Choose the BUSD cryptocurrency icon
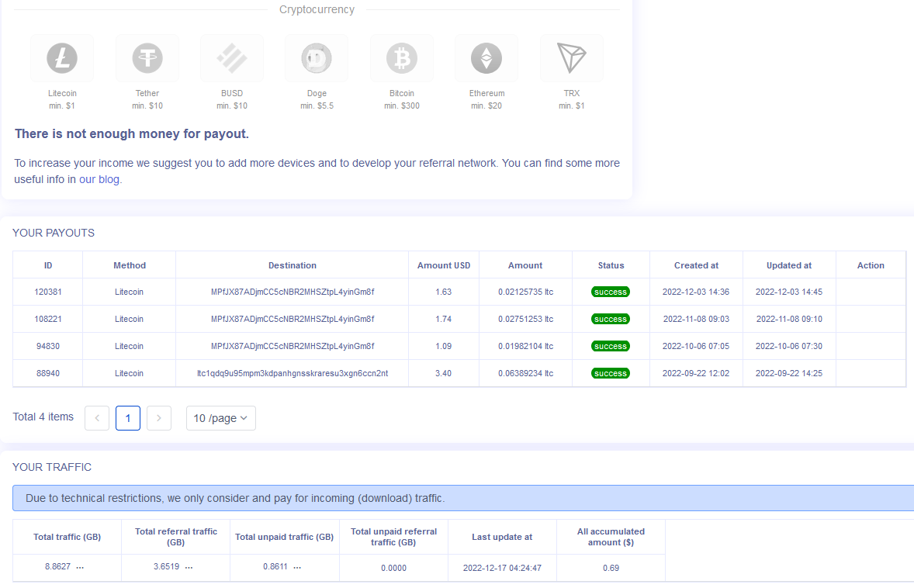Image resolution: width=914 pixels, height=588 pixels. [x=232, y=58]
